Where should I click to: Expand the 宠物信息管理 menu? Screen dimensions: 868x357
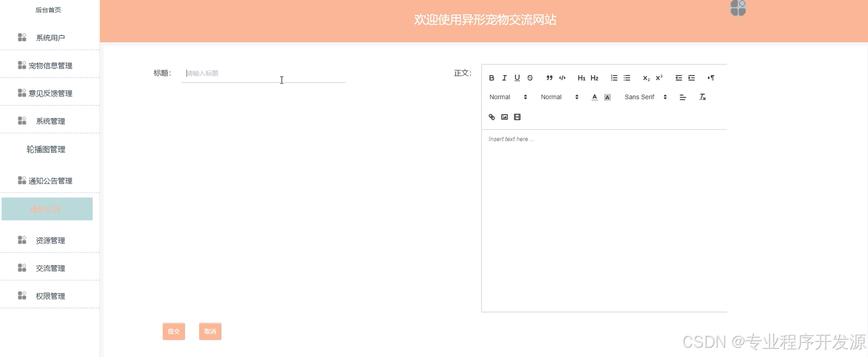pyautogui.click(x=49, y=65)
